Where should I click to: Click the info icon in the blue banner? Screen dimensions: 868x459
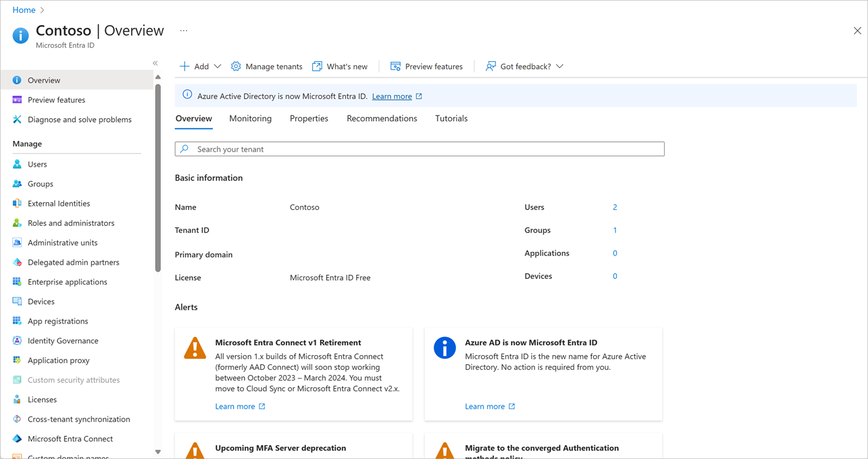coord(187,95)
